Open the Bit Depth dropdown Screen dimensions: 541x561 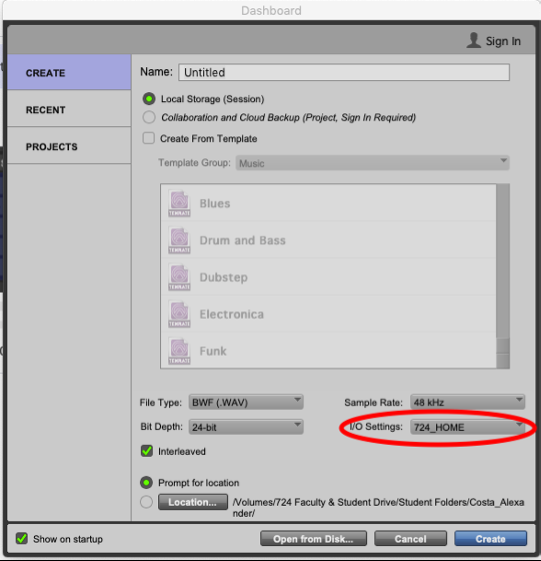246,427
